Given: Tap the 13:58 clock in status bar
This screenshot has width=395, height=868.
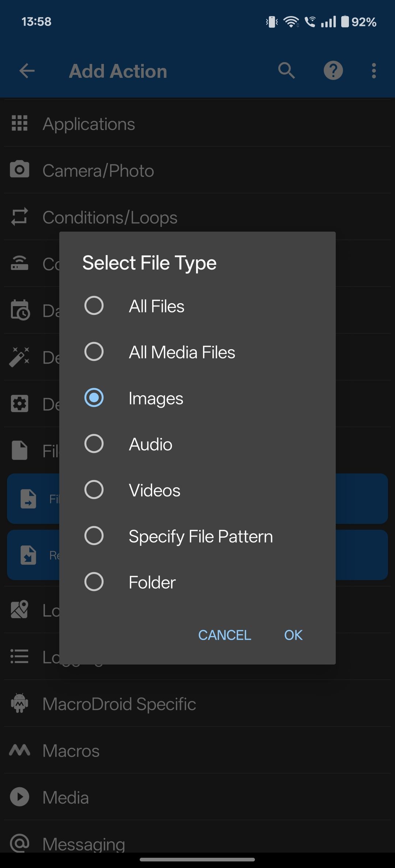Looking at the screenshot, I should pos(36,22).
